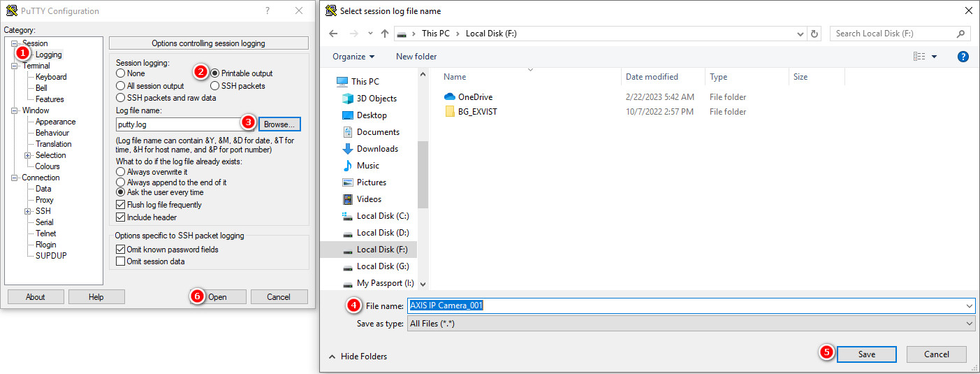Select Colours under Window category
980x374 pixels.
pyautogui.click(x=47, y=166)
